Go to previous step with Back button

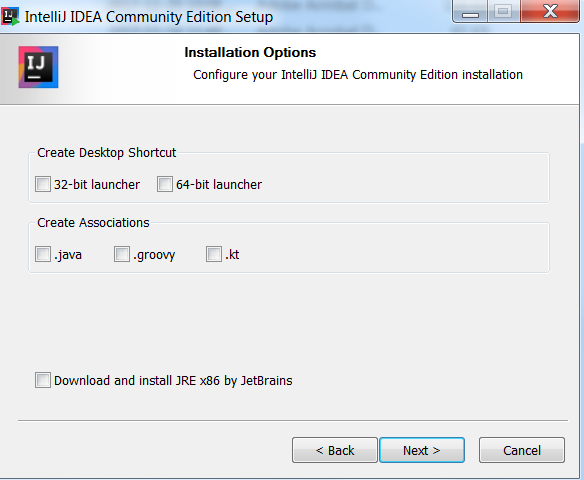tap(335, 450)
